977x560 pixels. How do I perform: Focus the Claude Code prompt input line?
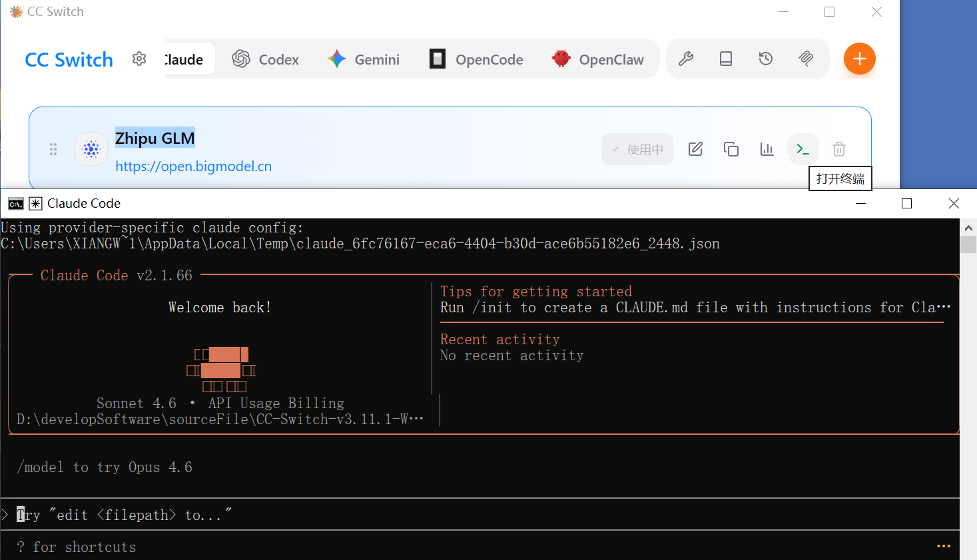coord(480,515)
